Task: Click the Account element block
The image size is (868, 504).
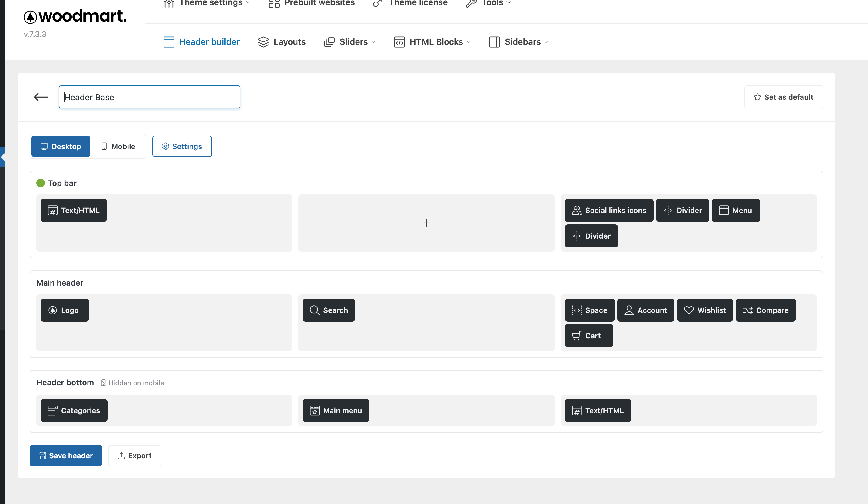Action: [x=645, y=310]
